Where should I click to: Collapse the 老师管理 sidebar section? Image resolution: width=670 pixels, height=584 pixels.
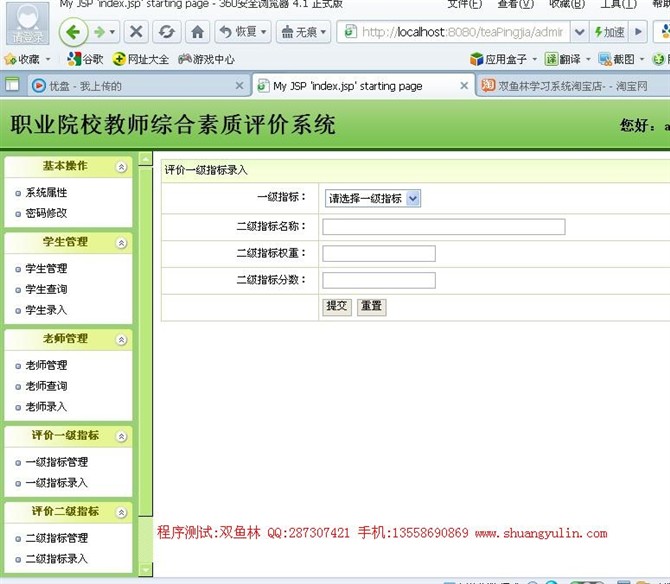point(121,340)
